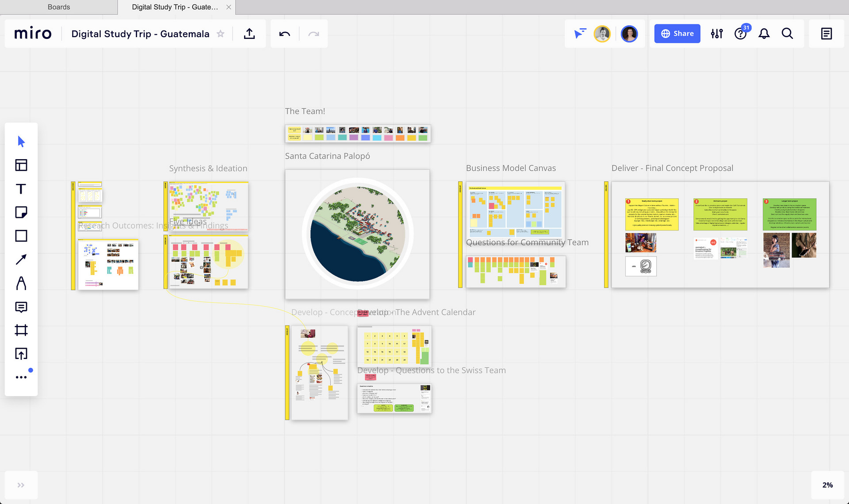Select the Sticky note tool

(21, 212)
